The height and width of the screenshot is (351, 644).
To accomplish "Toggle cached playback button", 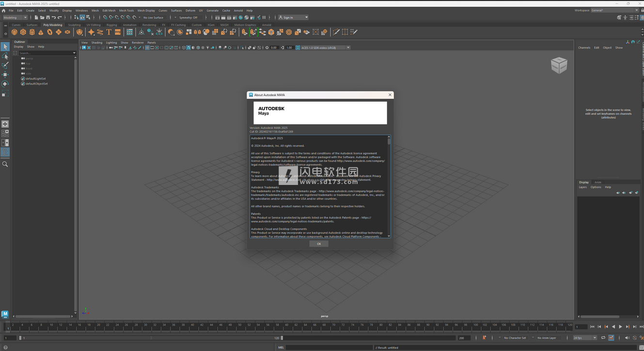I will (611, 338).
